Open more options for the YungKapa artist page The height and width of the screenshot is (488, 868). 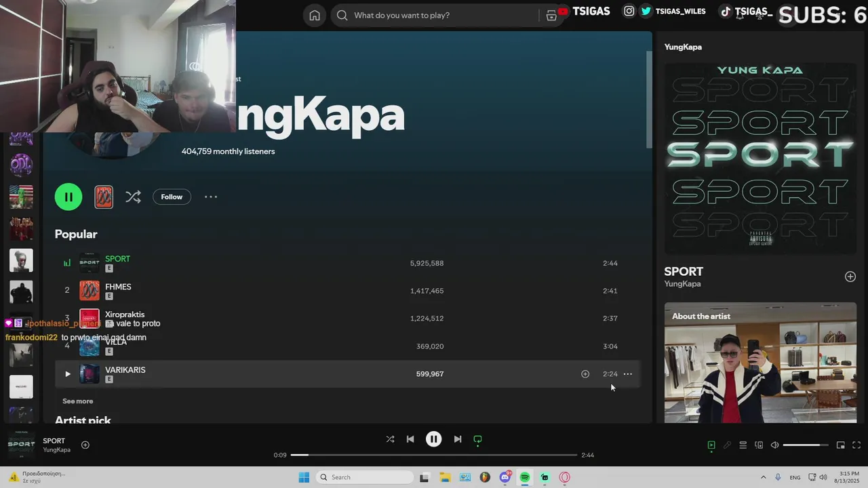(x=211, y=197)
